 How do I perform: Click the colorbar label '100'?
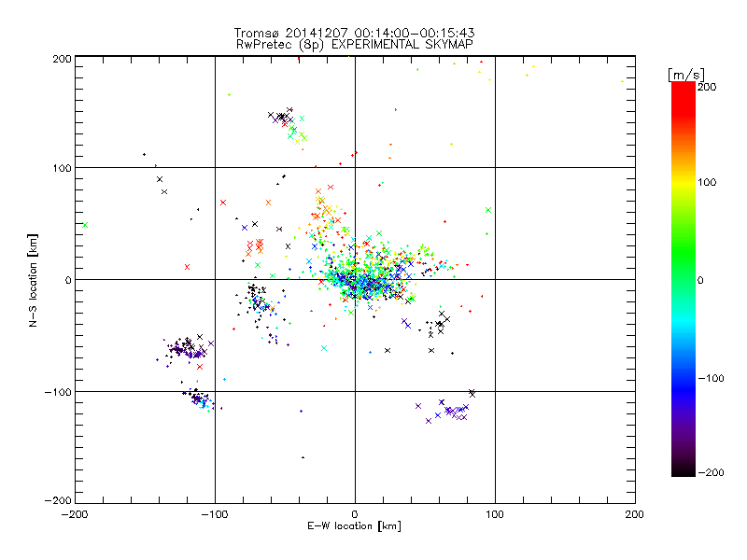(x=707, y=182)
